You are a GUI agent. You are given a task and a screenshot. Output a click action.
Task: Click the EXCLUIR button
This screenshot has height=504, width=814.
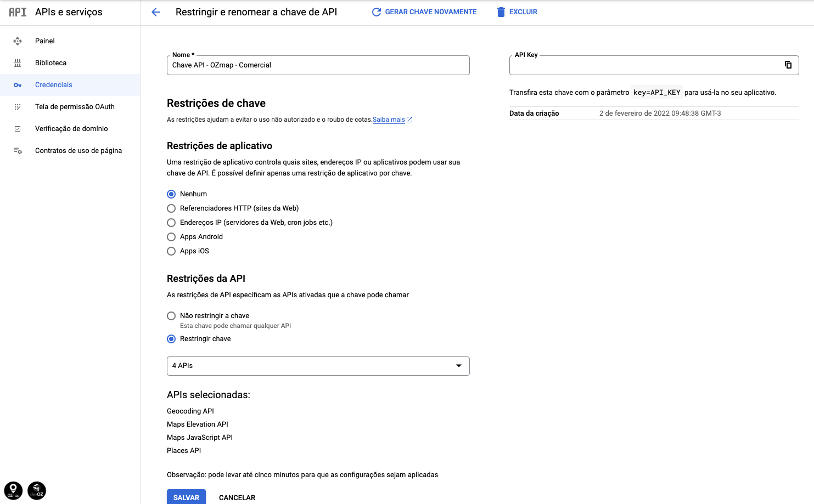pos(517,12)
